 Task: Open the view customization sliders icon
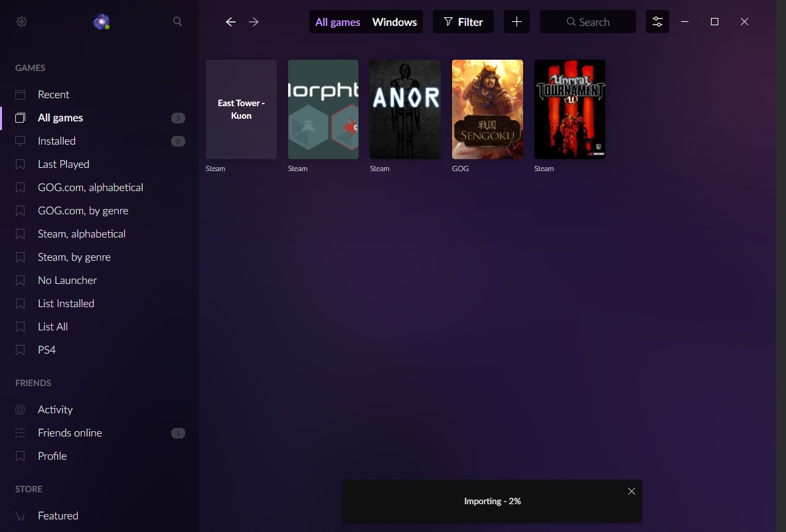pos(657,21)
